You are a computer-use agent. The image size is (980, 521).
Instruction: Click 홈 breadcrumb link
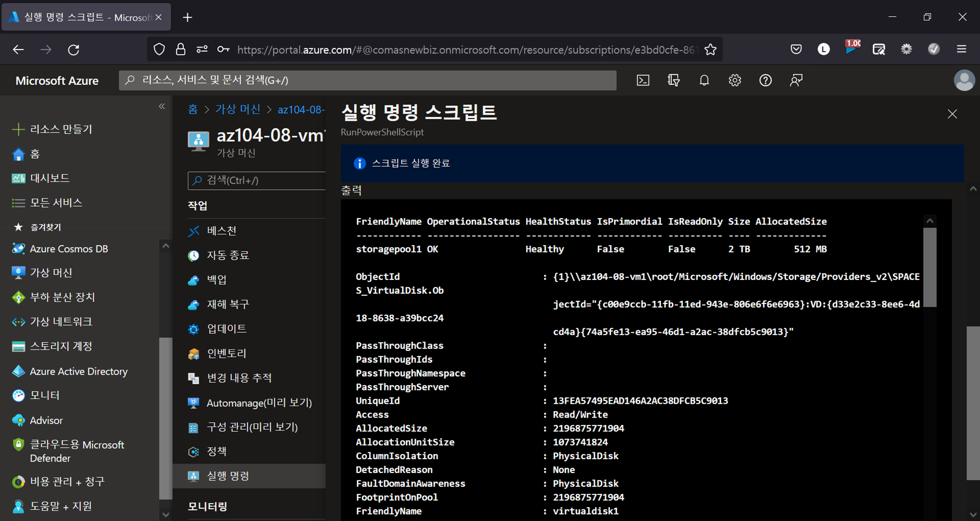coord(193,109)
